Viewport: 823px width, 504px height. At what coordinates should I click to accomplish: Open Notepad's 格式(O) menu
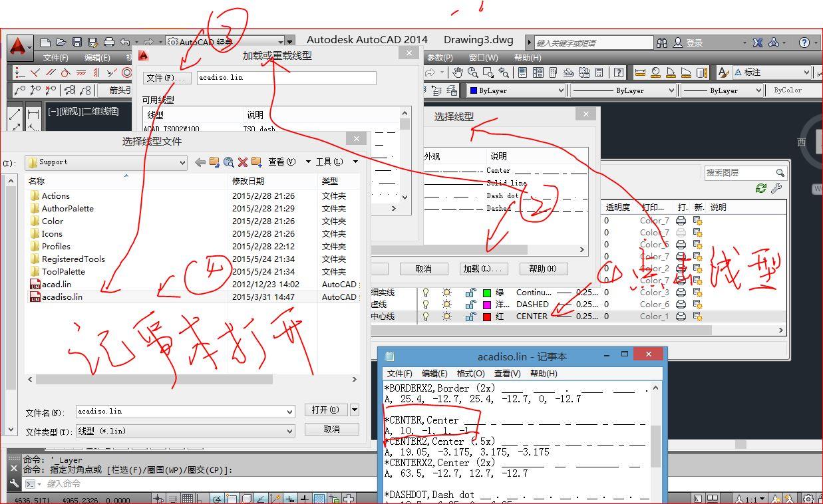(x=471, y=374)
